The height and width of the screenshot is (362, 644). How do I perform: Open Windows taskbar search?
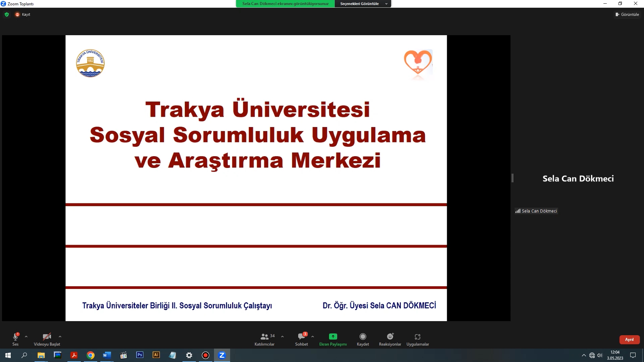click(24, 355)
